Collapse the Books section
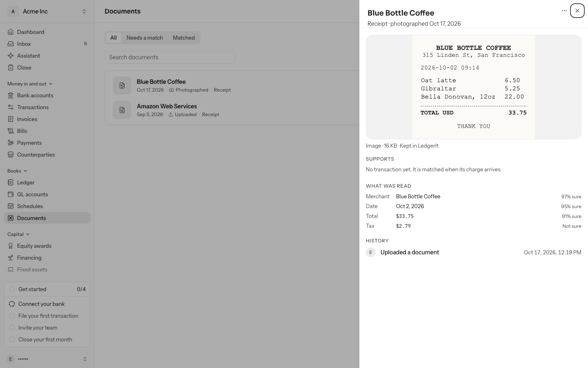This screenshot has width=588, height=368. pos(17,171)
